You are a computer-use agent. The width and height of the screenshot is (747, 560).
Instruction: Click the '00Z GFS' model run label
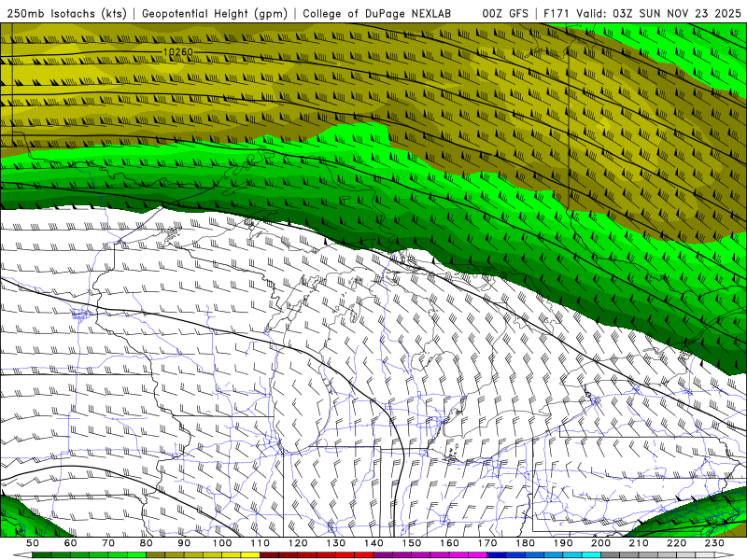505,14
